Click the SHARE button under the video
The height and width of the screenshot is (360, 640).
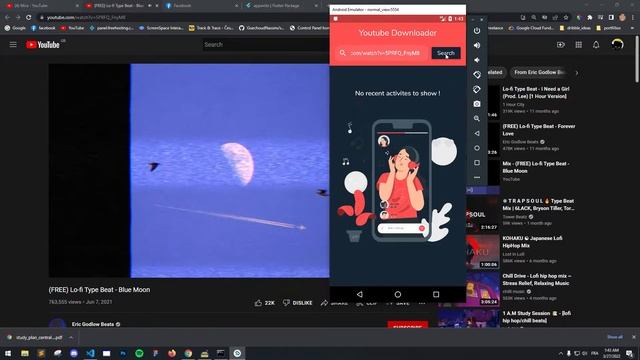tap(334, 303)
